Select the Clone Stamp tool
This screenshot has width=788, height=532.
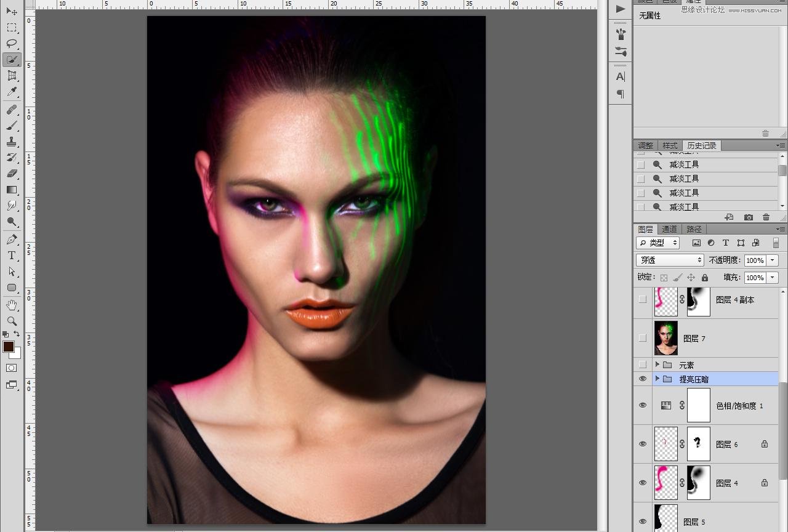(x=12, y=142)
